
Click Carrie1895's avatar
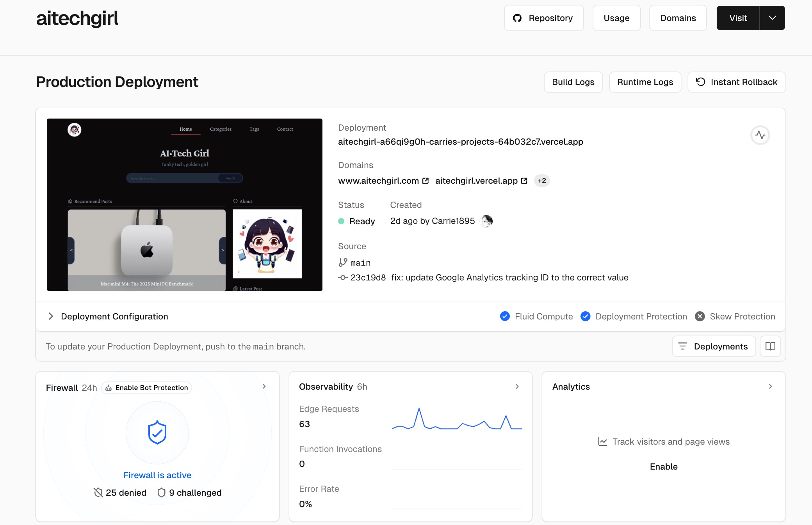tap(486, 221)
